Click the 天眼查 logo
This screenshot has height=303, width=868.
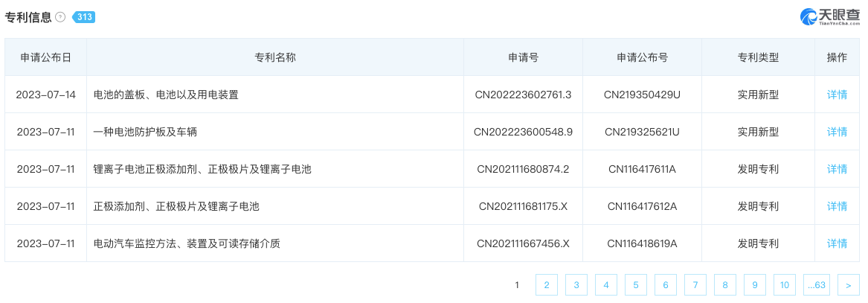(x=829, y=16)
